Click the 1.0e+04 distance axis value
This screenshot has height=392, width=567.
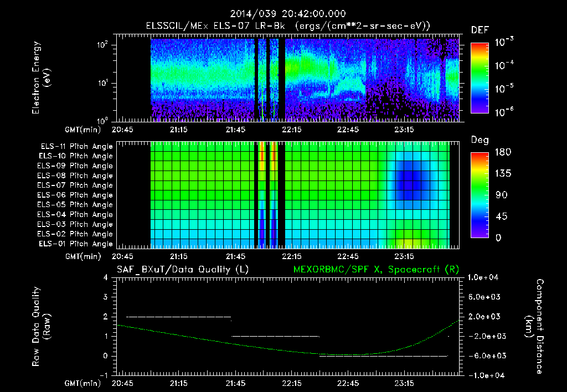click(483, 277)
